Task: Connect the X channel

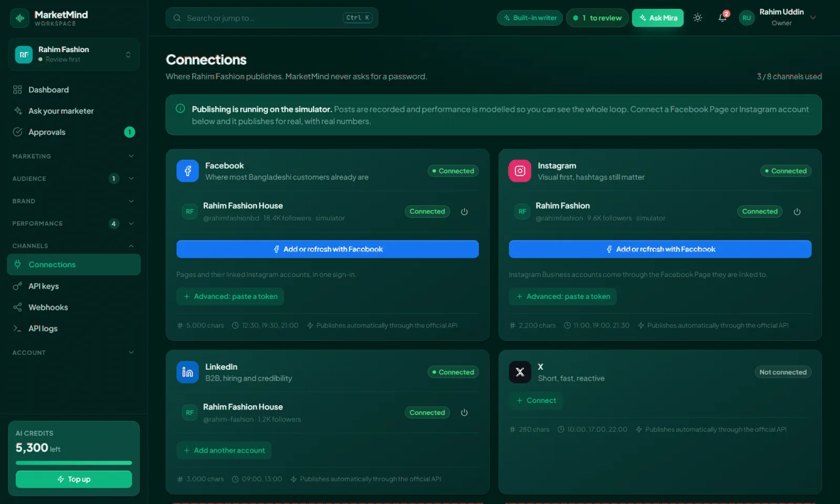Action: [535, 401]
